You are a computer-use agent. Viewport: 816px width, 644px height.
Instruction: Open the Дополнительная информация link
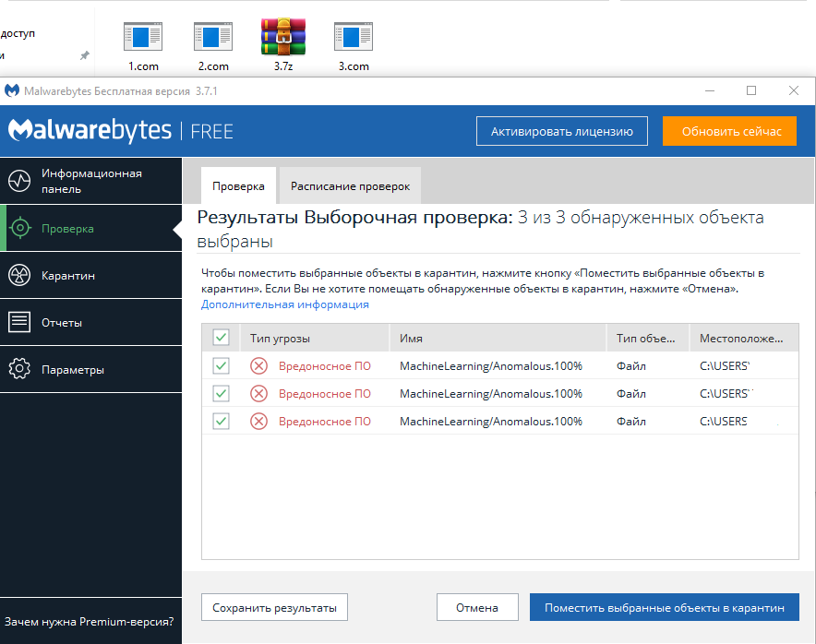[284, 304]
